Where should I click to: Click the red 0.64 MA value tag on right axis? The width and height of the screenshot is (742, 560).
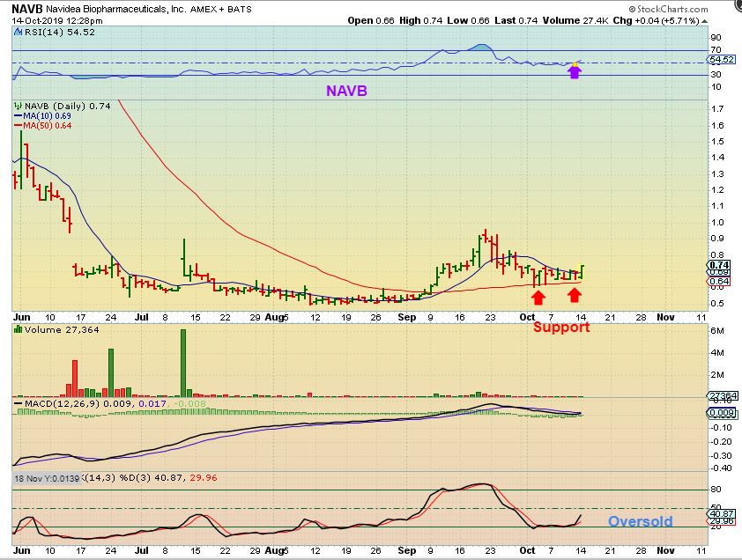click(719, 282)
